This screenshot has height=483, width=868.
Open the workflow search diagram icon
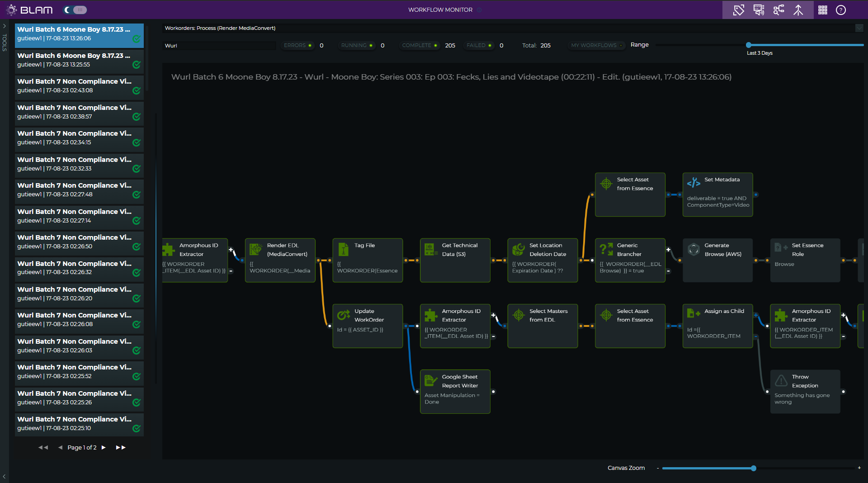point(778,10)
